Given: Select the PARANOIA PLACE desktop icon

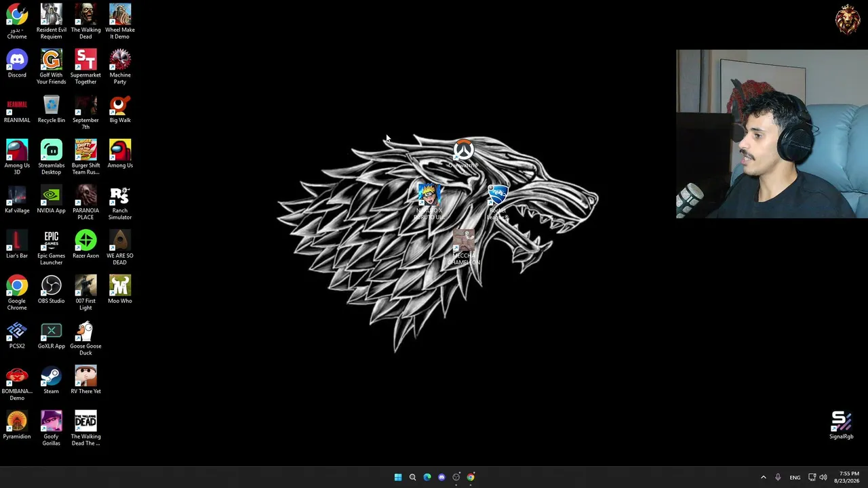Looking at the screenshot, I should tap(85, 202).
